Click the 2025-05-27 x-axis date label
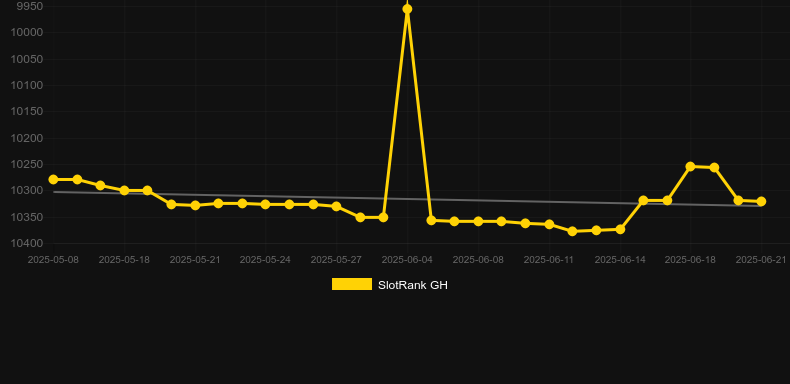790x384 pixels. point(336,260)
